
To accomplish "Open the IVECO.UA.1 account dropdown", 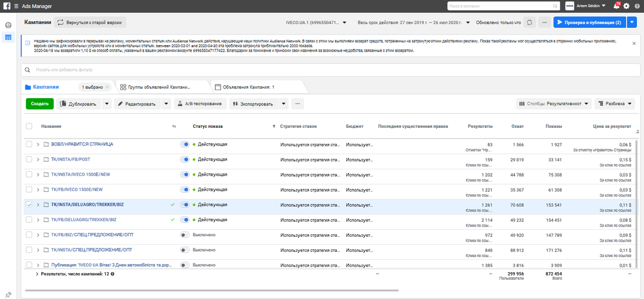I will click(x=316, y=23).
